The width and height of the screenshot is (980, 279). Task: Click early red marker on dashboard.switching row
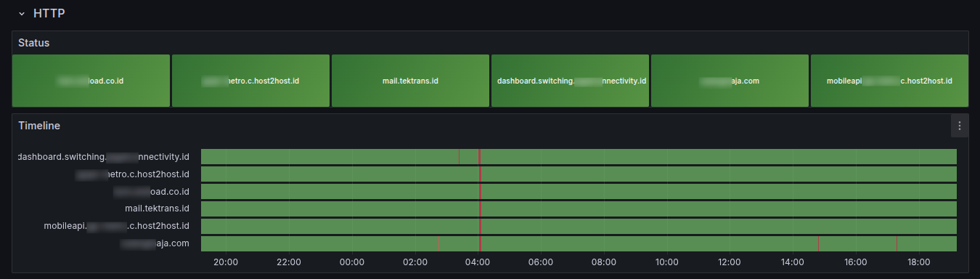[x=460, y=156]
